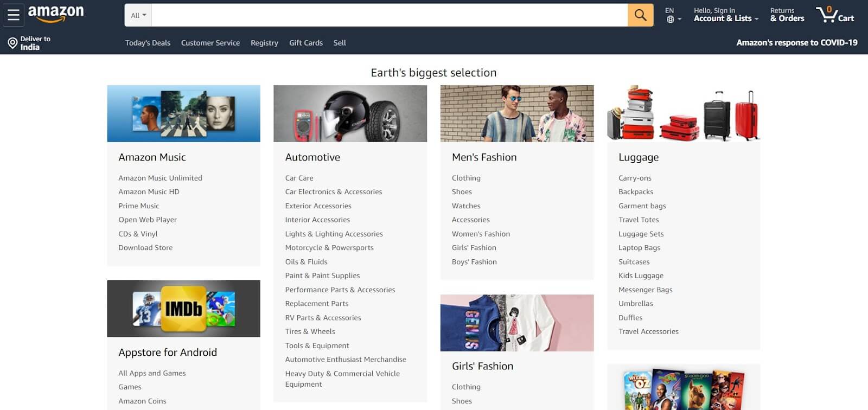Select Watches under Men's Fashion
Viewport: 868px width, 410px height.
click(466, 206)
